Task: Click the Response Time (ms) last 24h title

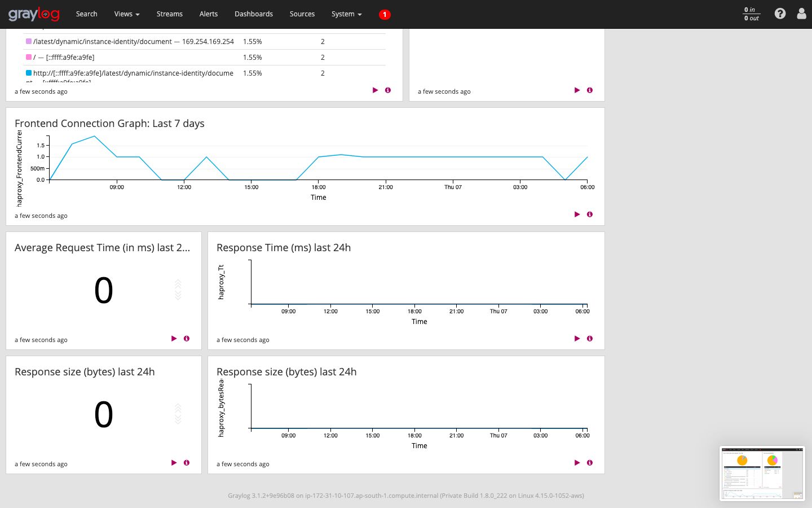Action: tap(284, 248)
